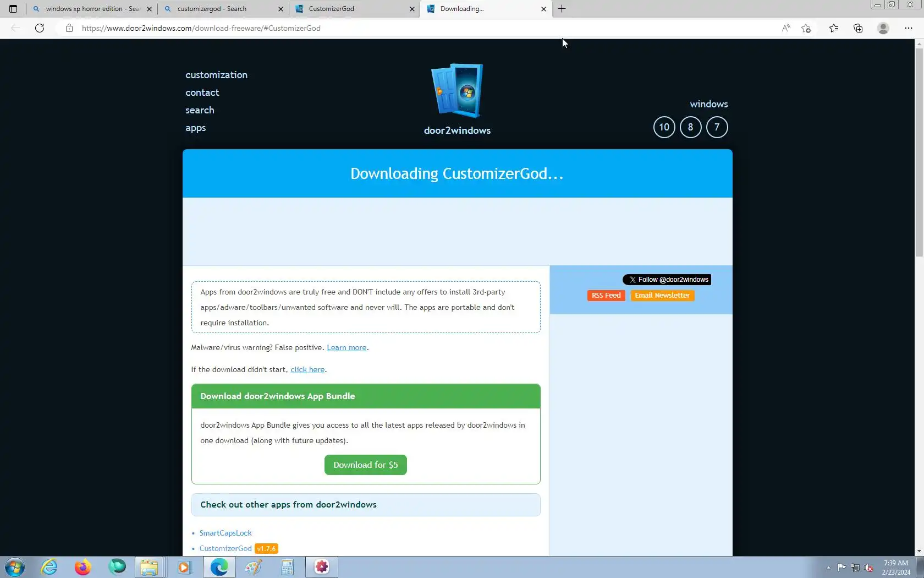
Task: Launch Internet Explorer from the taskbar
Action: 50,567
